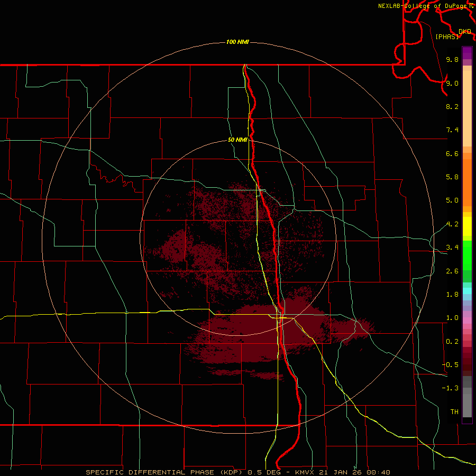The height and width of the screenshot is (476, 476).
Task: Click the 5.8 scale value
Action: (452, 177)
